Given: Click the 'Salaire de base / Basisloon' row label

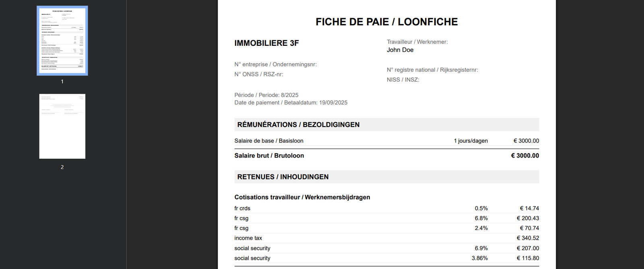Looking at the screenshot, I should [x=269, y=141].
